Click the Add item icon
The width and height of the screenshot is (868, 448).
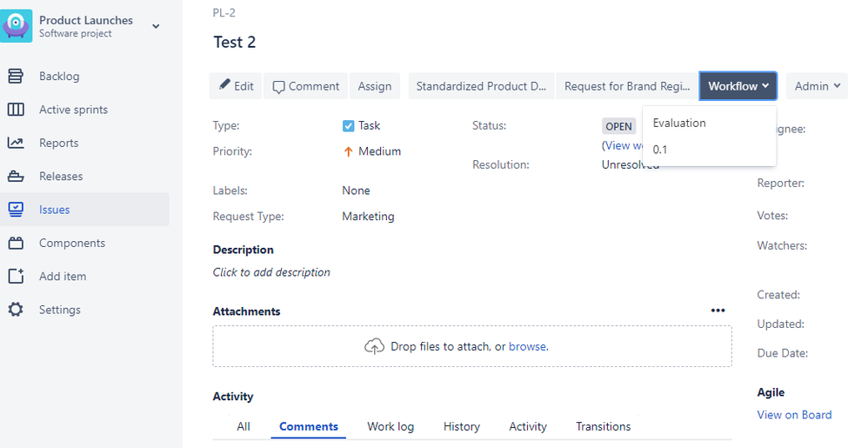coord(16,277)
